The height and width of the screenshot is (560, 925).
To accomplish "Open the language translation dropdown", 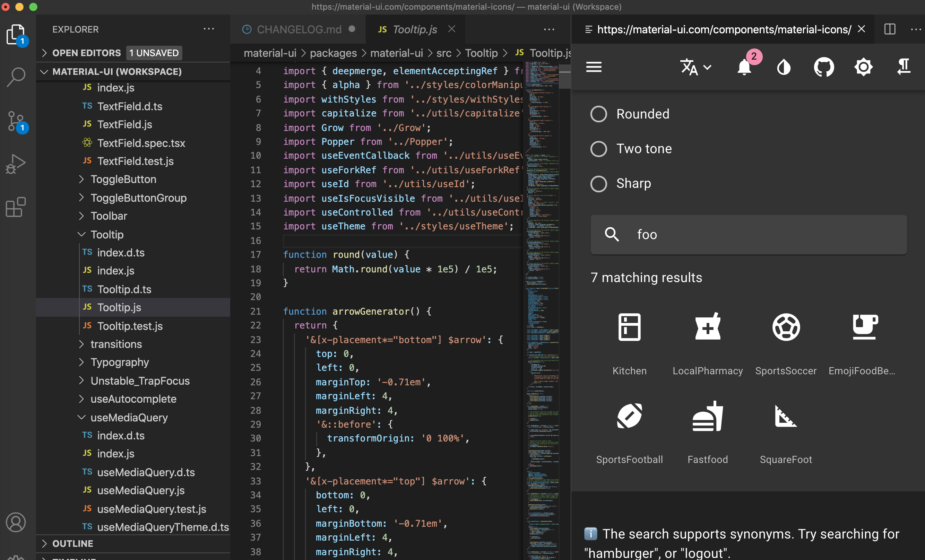I will (x=695, y=67).
